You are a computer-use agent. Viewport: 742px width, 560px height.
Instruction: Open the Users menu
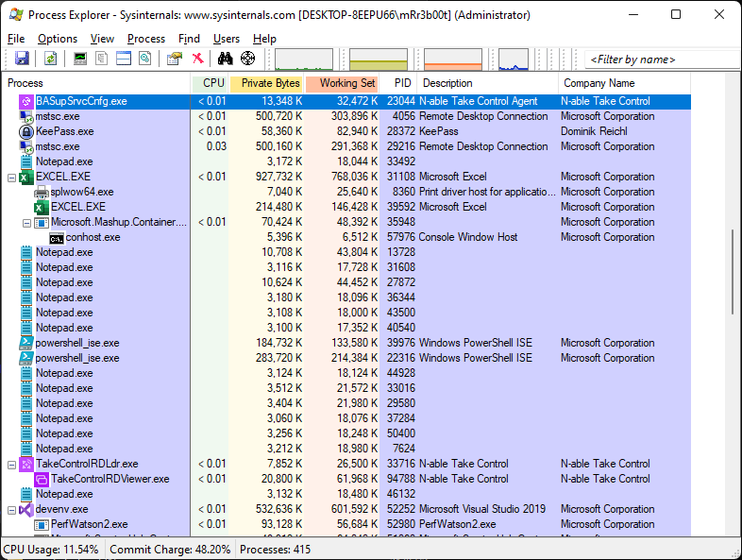point(227,39)
